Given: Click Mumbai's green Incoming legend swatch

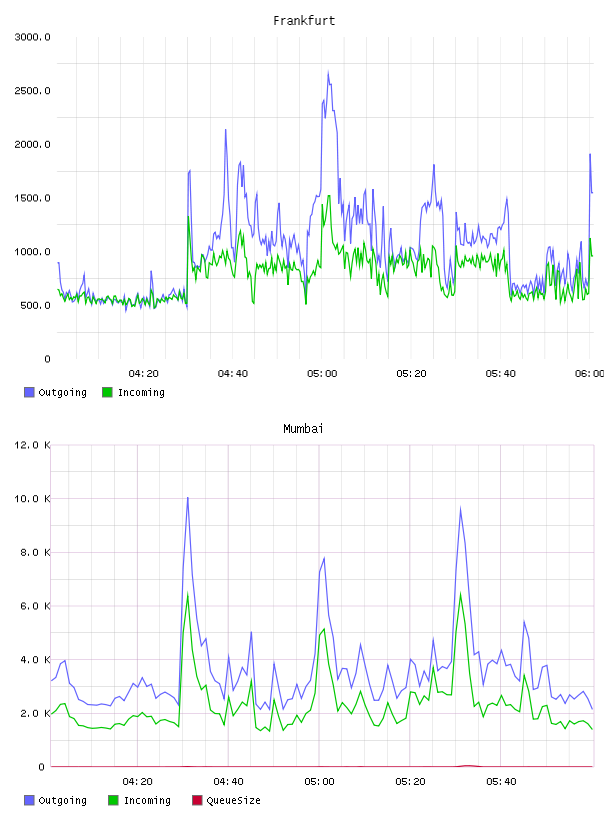Looking at the screenshot, I should pyautogui.click(x=113, y=800).
